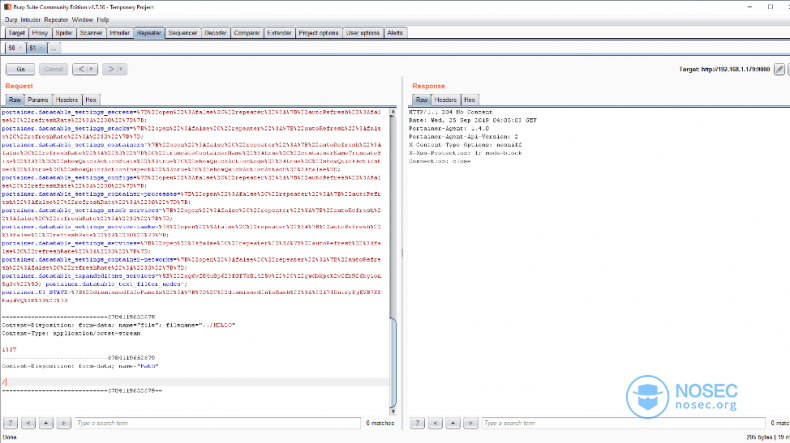Open request search help question-mark button
790x443 pixels.
coord(10,423)
